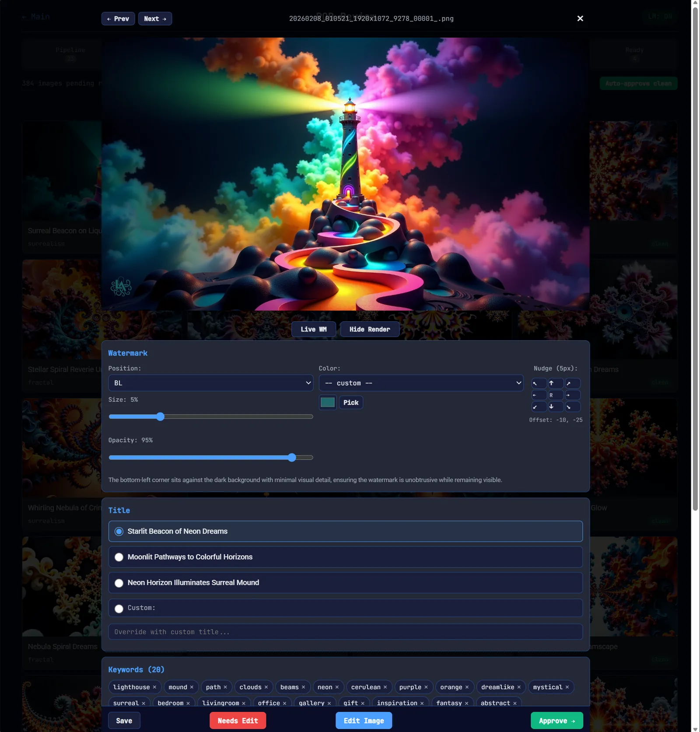Open the watermark Color dropdown
The image size is (700, 732).
click(421, 383)
